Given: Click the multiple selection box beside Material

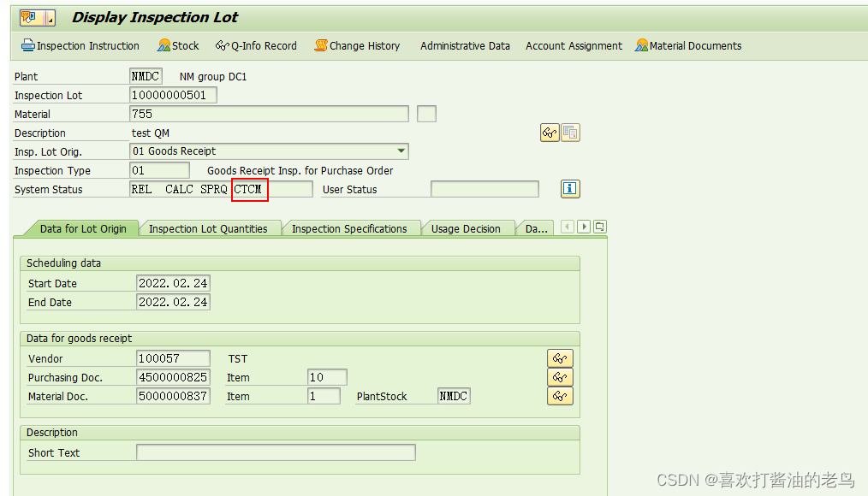Looking at the screenshot, I should 426,113.
